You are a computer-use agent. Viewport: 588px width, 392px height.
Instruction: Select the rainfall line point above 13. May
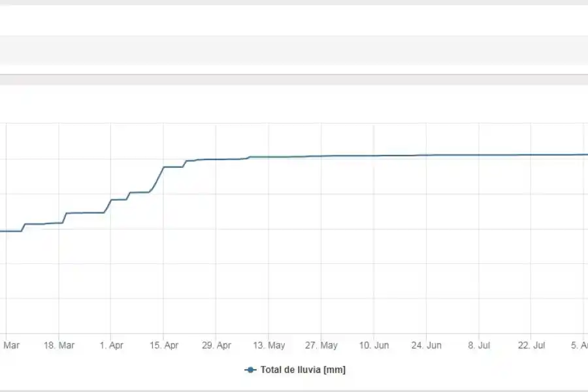269,157
